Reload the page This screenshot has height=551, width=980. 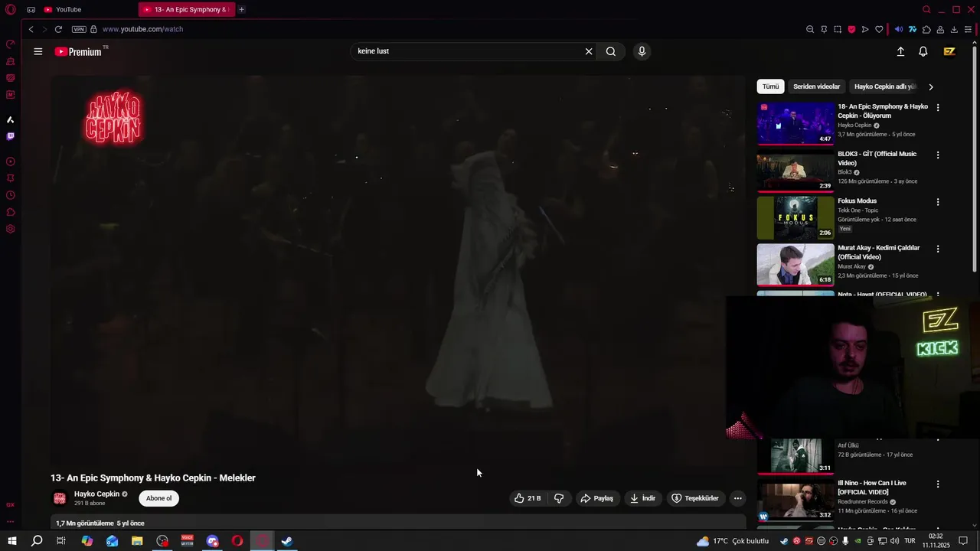point(58,29)
